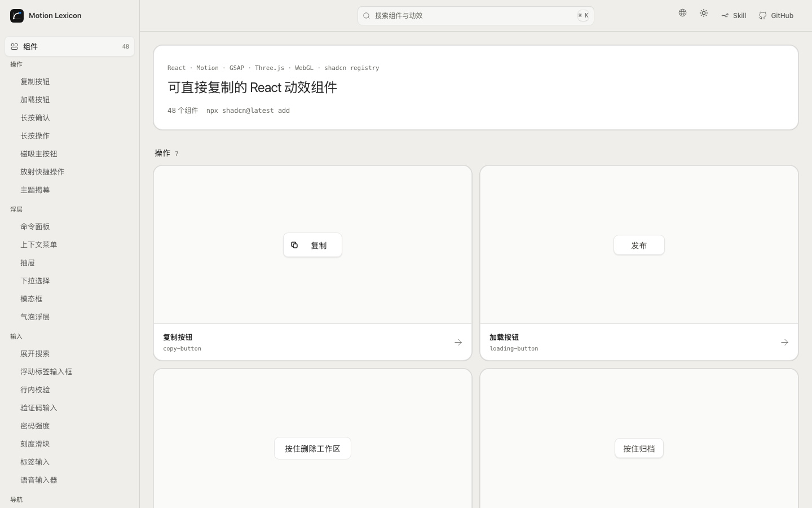Viewport: 812px width, 508px height.
Task: Open 命令面板 sidebar entry
Action: pyautogui.click(x=35, y=227)
